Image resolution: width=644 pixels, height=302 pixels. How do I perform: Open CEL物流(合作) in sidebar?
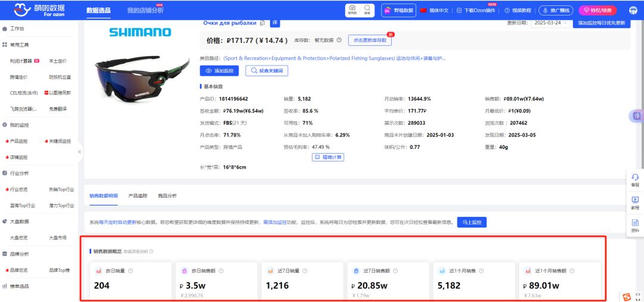(24, 93)
